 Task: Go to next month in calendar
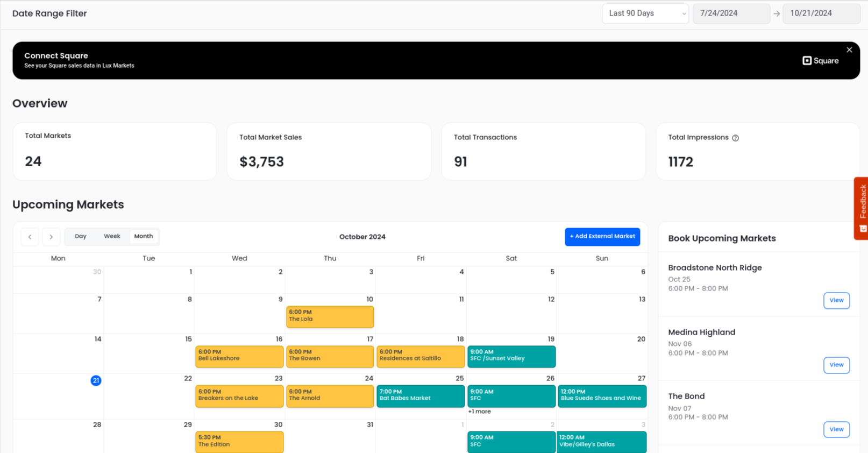coord(51,237)
